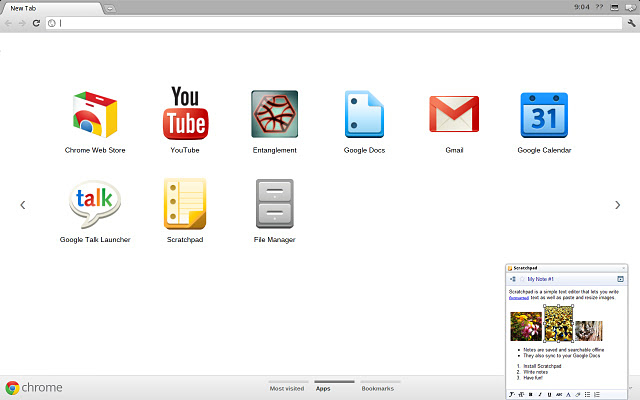The height and width of the screenshot is (400, 640).
Task: Open the notes list icon in Scratchpad
Action: (513, 279)
